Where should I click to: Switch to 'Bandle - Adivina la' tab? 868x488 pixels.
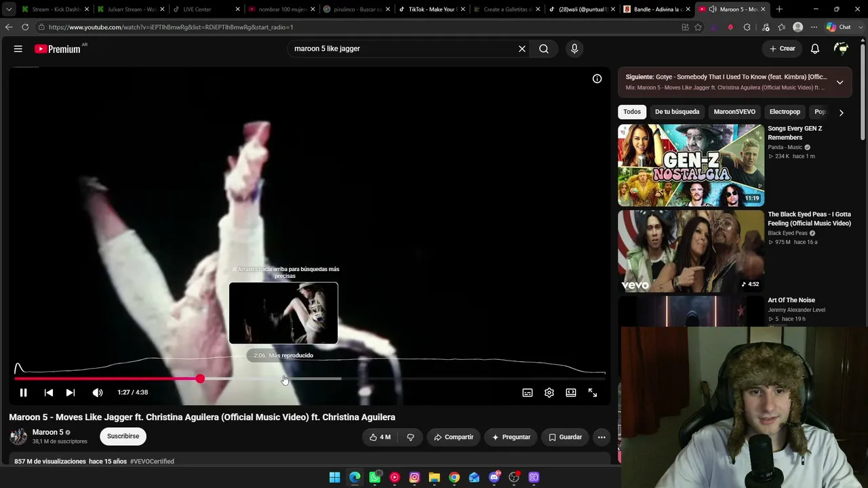(x=656, y=9)
